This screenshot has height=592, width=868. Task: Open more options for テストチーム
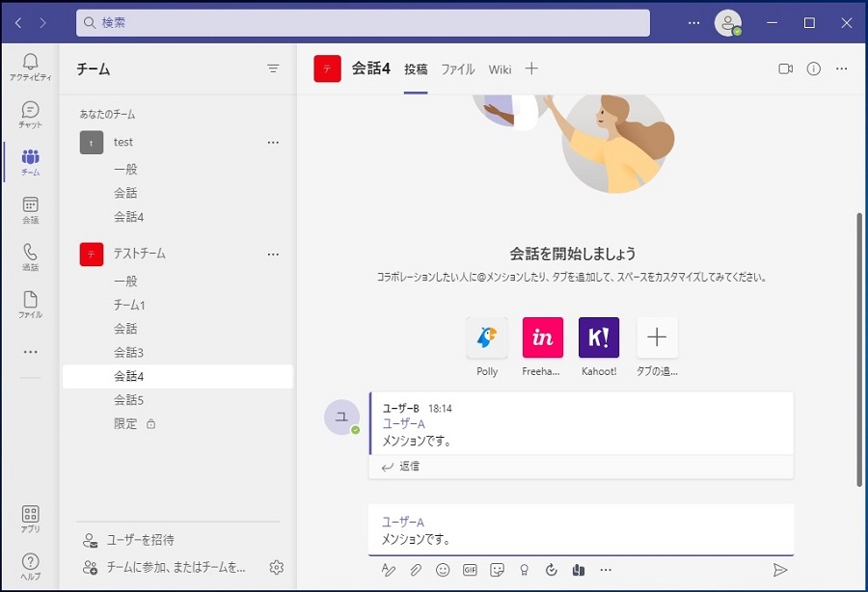point(273,254)
